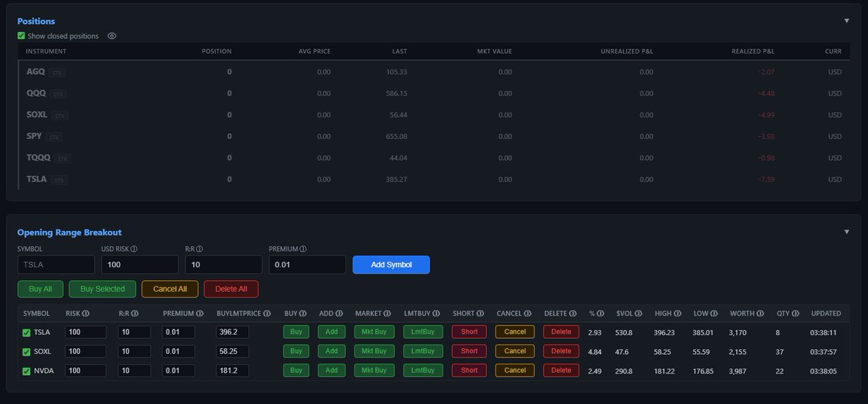Click the $VOL column info icon
868x404 pixels.
tap(639, 313)
